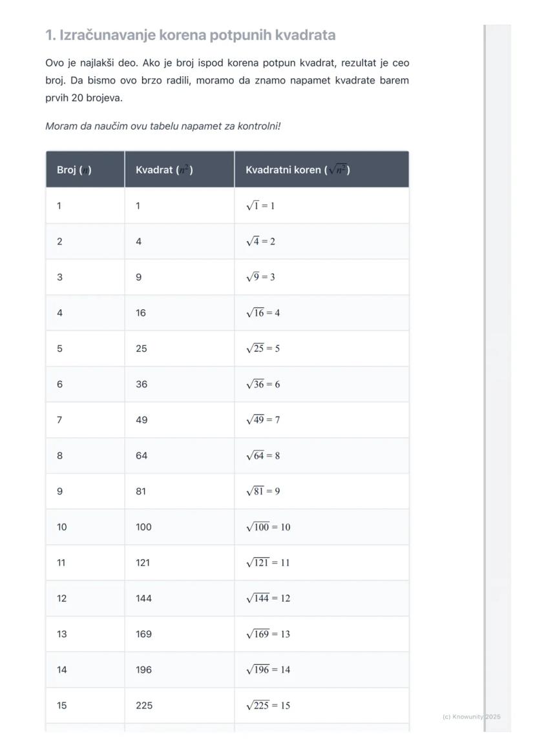Select the cell showing √16 = 4
The image size is (535, 756).
(263, 313)
